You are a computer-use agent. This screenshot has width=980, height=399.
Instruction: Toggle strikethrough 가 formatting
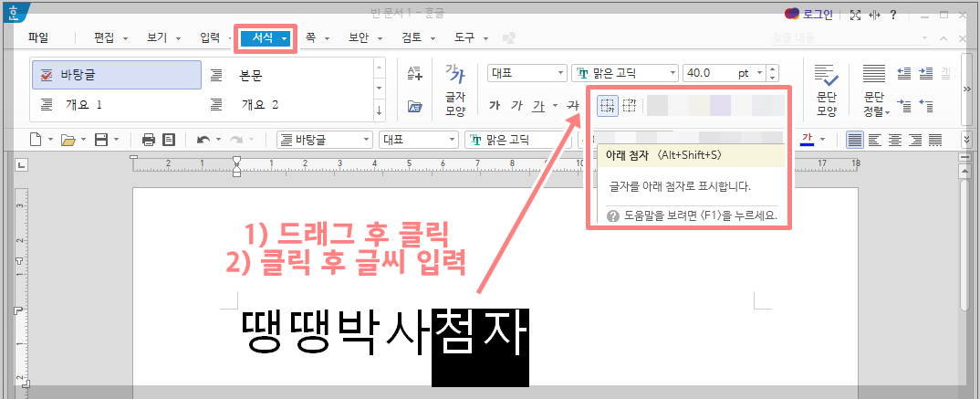pyautogui.click(x=572, y=106)
